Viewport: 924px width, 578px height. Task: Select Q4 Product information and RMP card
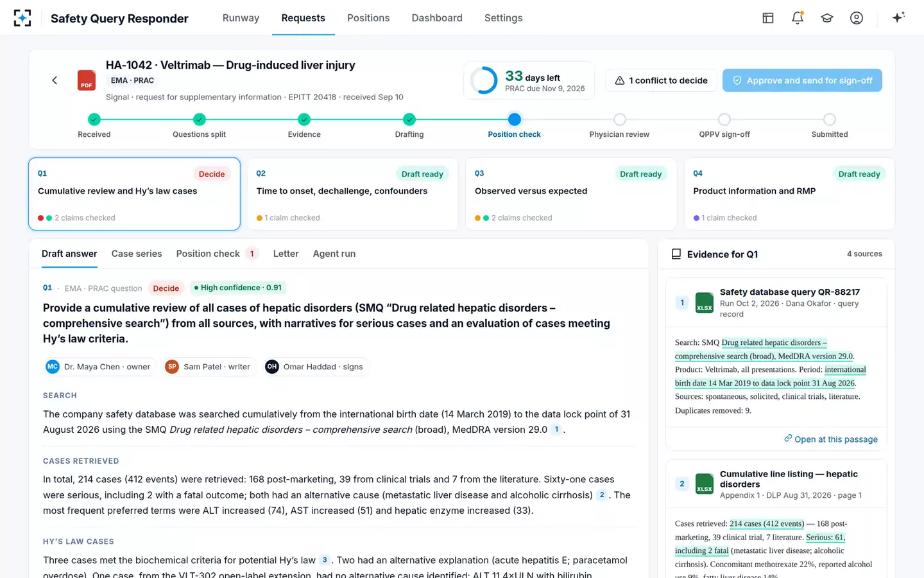[x=790, y=194]
